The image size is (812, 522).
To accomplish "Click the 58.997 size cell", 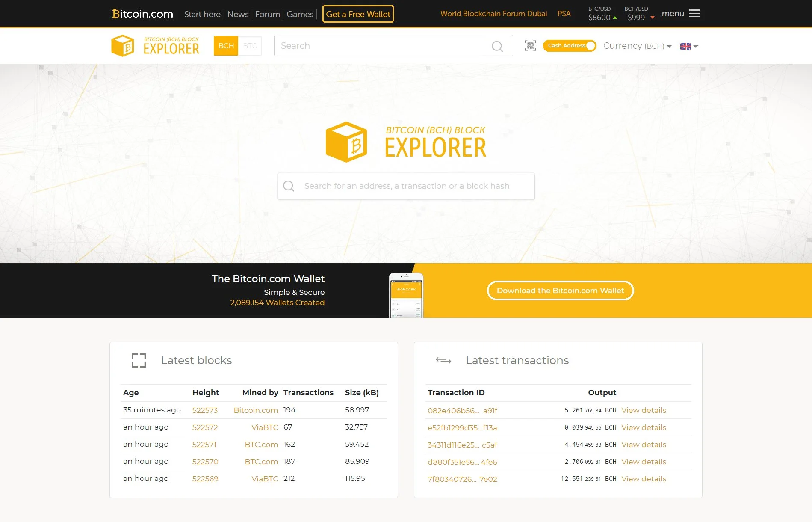I will click(357, 410).
